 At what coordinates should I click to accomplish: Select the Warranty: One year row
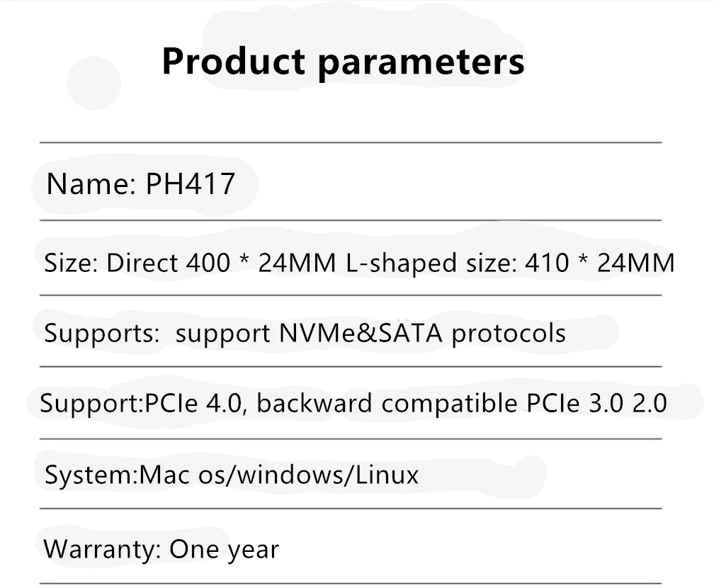(x=351, y=546)
